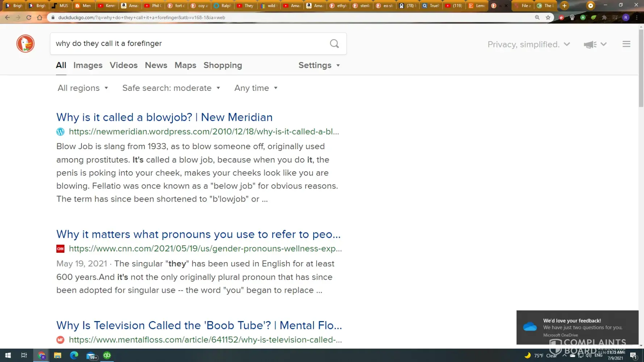This screenshot has width=644, height=362.
Task: Expand Privacy, simplified menu
Action: (x=529, y=44)
